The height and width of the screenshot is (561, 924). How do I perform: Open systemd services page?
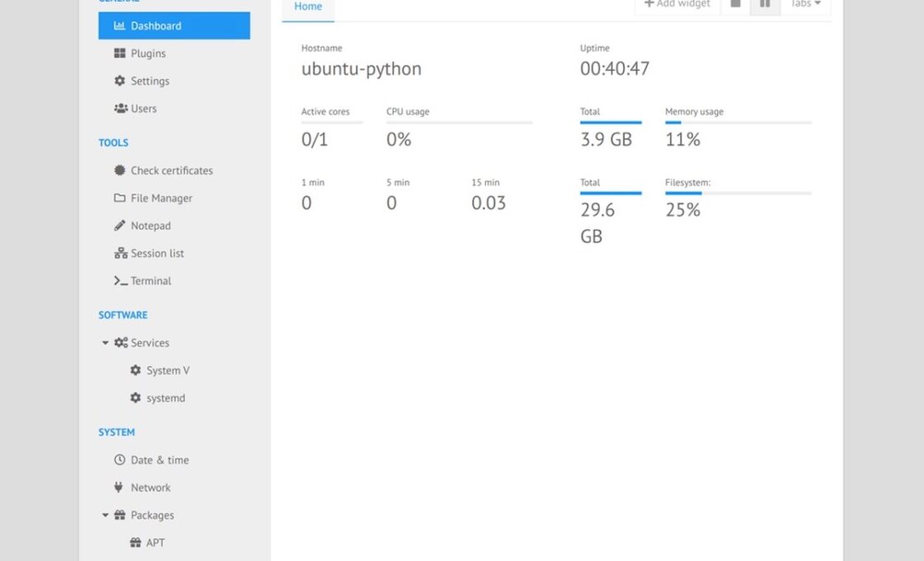[x=165, y=398]
